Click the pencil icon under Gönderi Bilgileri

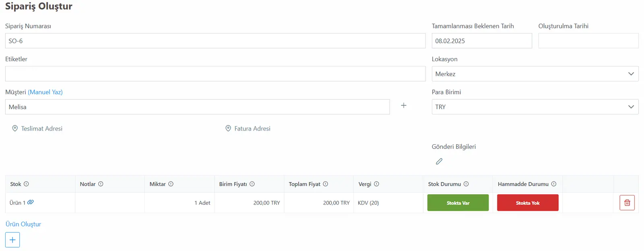[x=439, y=161]
